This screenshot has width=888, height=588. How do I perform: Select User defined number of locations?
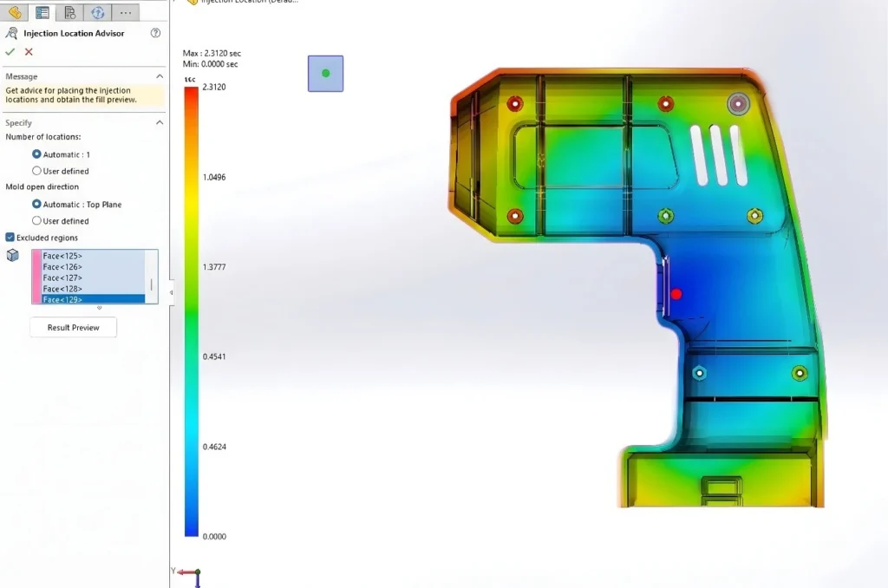[36, 171]
